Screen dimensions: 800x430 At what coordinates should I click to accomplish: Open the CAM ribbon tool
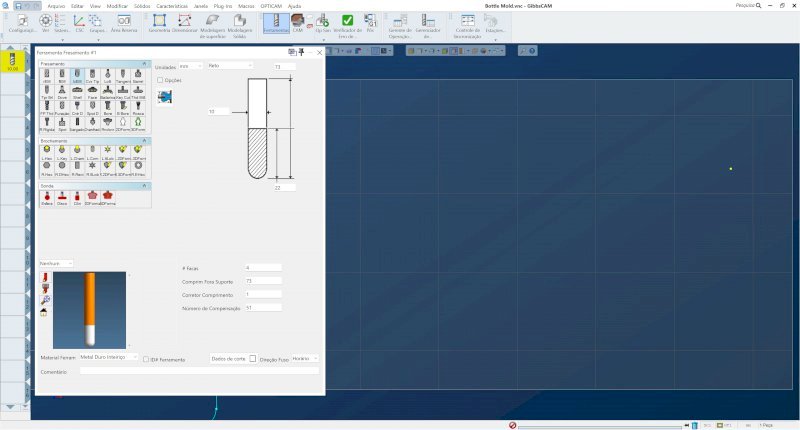[298, 23]
